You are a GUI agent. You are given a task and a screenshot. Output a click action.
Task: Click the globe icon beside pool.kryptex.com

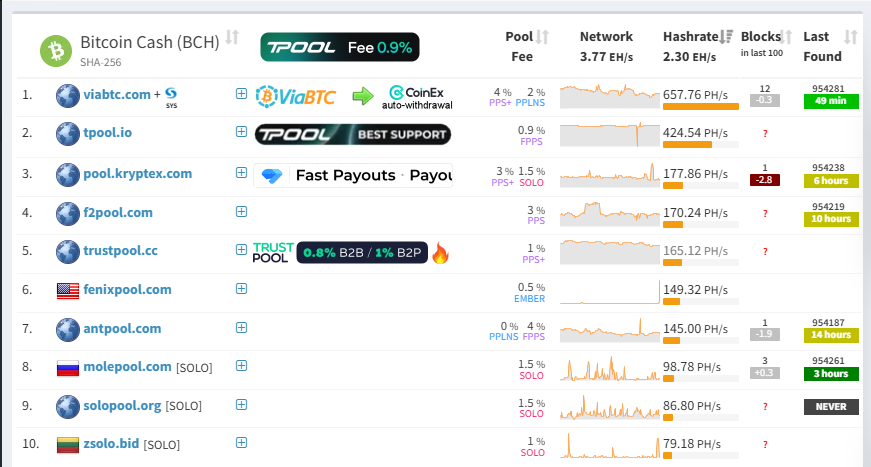[68, 174]
